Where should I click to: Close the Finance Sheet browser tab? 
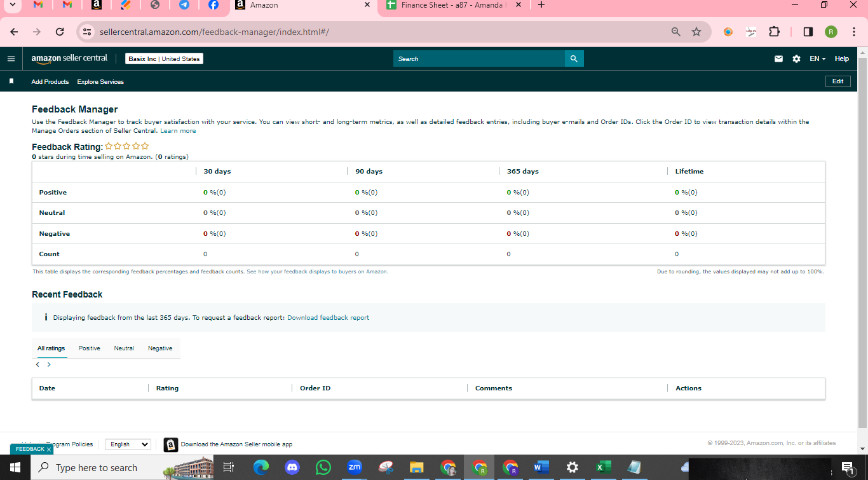point(518,5)
